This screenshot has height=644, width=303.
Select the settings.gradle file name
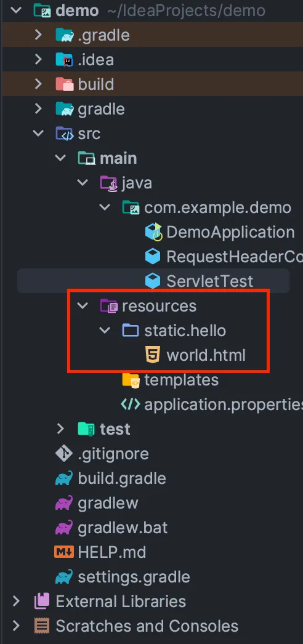134,578
